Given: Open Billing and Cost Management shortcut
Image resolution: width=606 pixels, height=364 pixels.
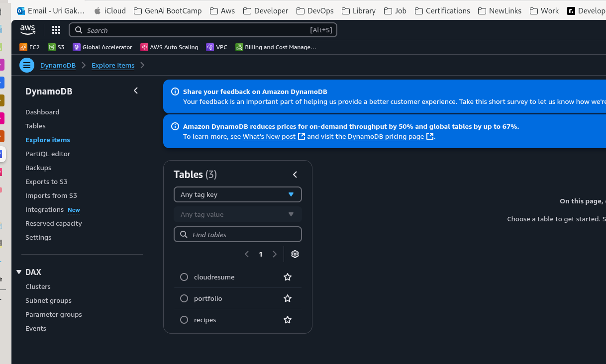Looking at the screenshot, I should pyautogui.click(x=276, y=47).
